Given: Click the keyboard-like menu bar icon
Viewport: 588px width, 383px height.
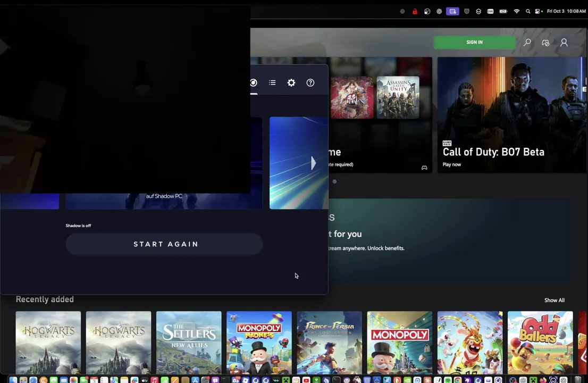Looking at the screenshot, I should pos(490,11).
